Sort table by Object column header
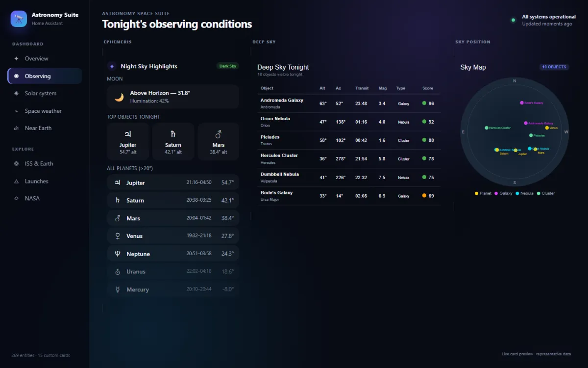 [267, 88]
